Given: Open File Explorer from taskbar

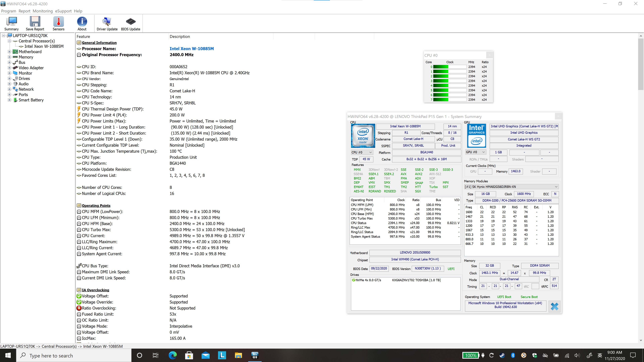Looking at the screenshot, I should click(238, 355).
